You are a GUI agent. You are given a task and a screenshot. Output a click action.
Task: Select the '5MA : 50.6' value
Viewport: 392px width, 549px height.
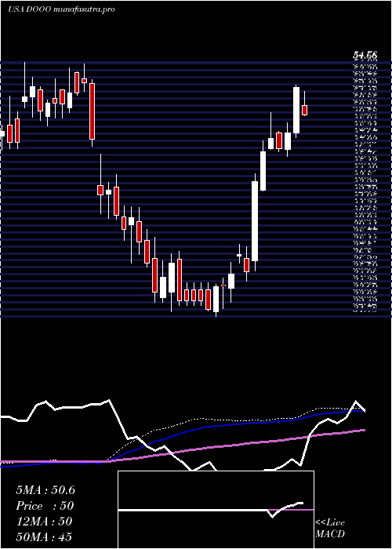pyautogui.click(x=45, y=490)
